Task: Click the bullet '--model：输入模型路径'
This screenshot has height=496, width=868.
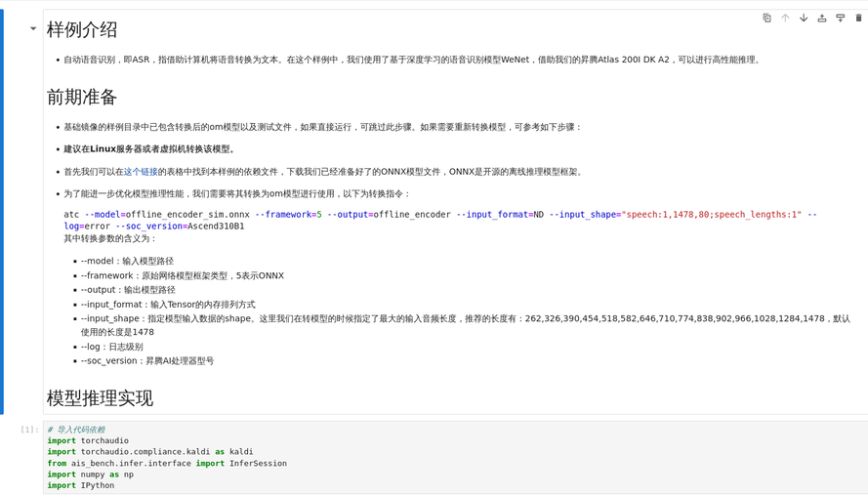Action: (127, 261)
